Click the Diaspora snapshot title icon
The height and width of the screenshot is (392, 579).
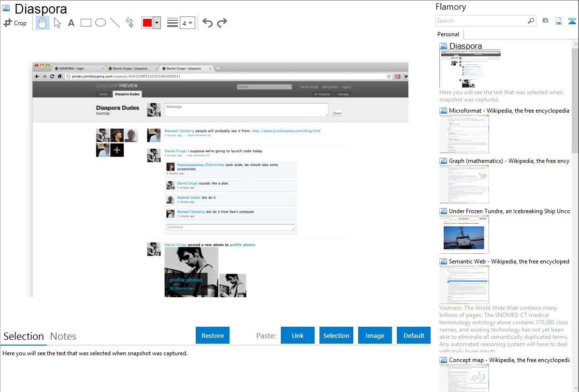pos(6,8)
